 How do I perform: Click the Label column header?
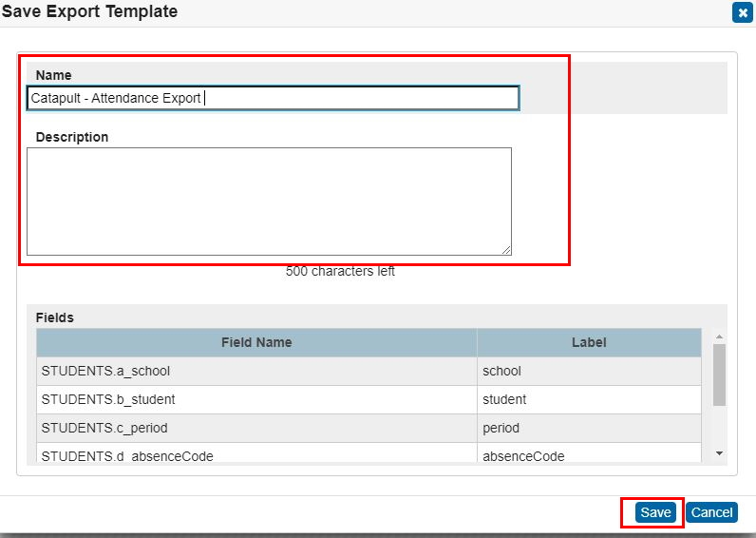pos(589,342)
